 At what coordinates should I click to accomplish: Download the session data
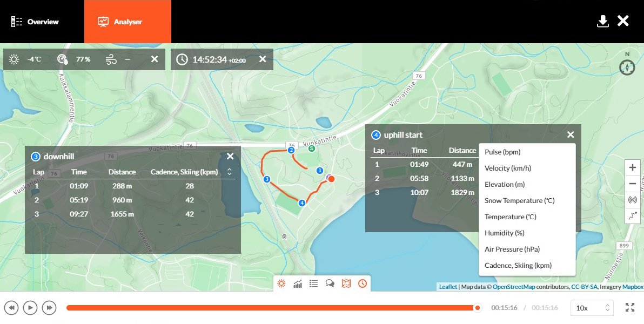[602, 22]
